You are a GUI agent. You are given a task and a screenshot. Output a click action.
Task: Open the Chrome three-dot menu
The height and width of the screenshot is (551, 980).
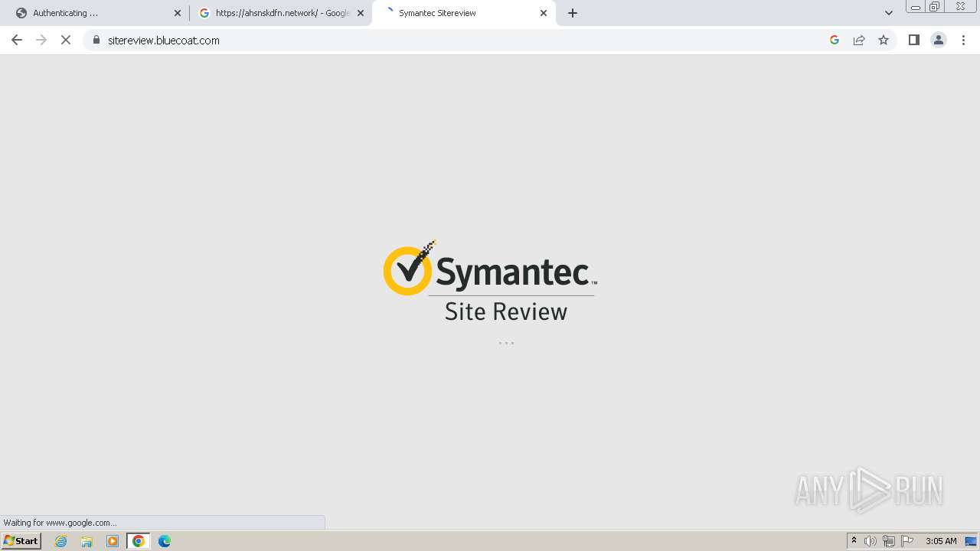pyautogui.click(x=964, y=40)
